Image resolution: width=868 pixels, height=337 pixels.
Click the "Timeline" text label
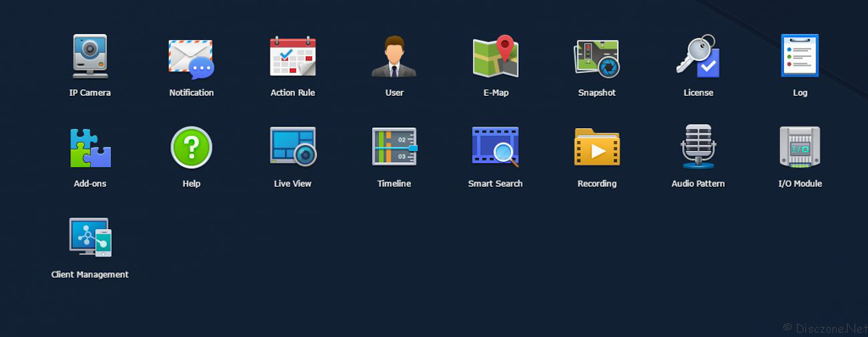click(394, 184)
